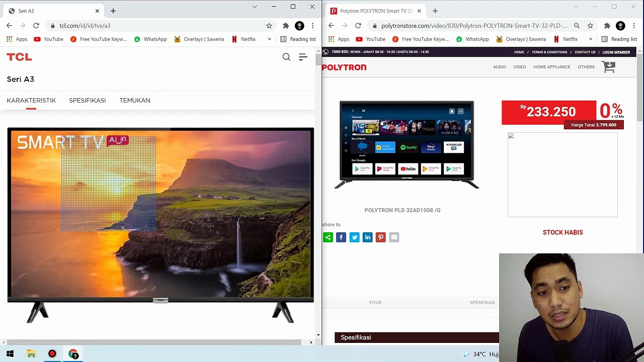View site info lock for tcl.com
Image resolution: width=644 pixels, height=362 pixels.
tap(52, 26)
